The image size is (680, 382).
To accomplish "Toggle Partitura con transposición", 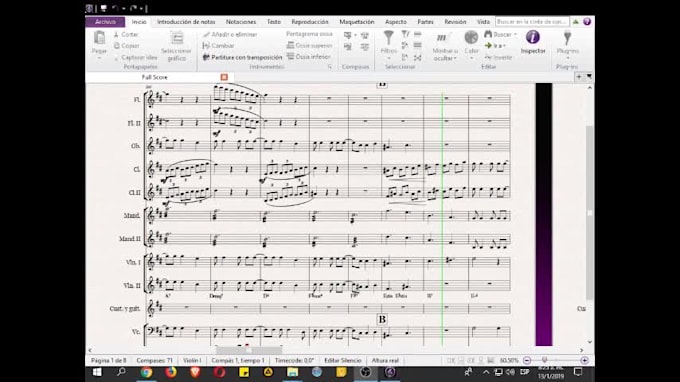I will click(x=242, y=57).
